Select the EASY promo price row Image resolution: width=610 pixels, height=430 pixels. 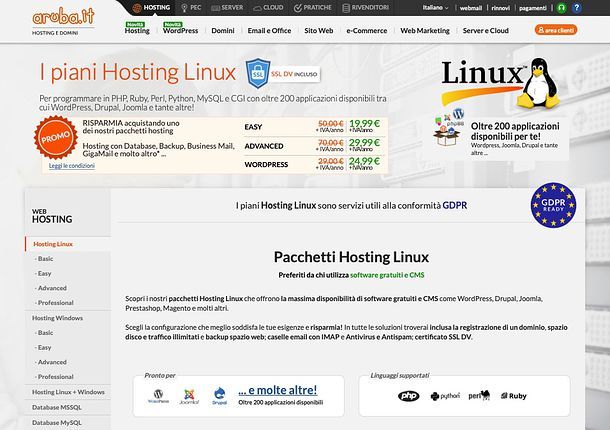tap(314, 127)
